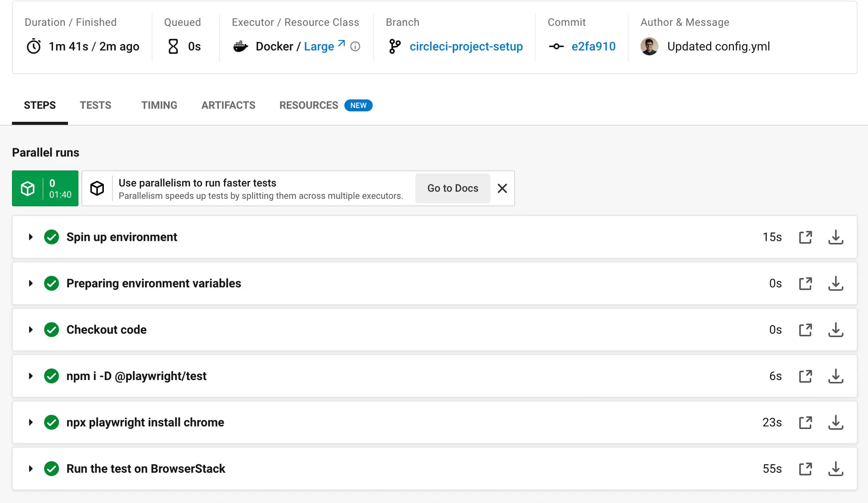Expand the Checkout code step
This screenshot has height=503, width=868.
point(31,330)
